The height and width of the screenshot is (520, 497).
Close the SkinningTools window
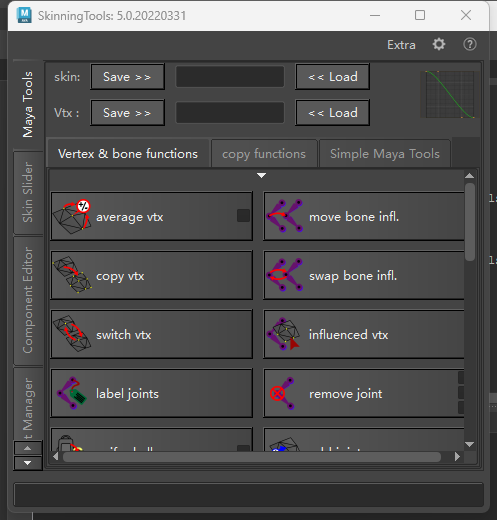click(466, 15)
